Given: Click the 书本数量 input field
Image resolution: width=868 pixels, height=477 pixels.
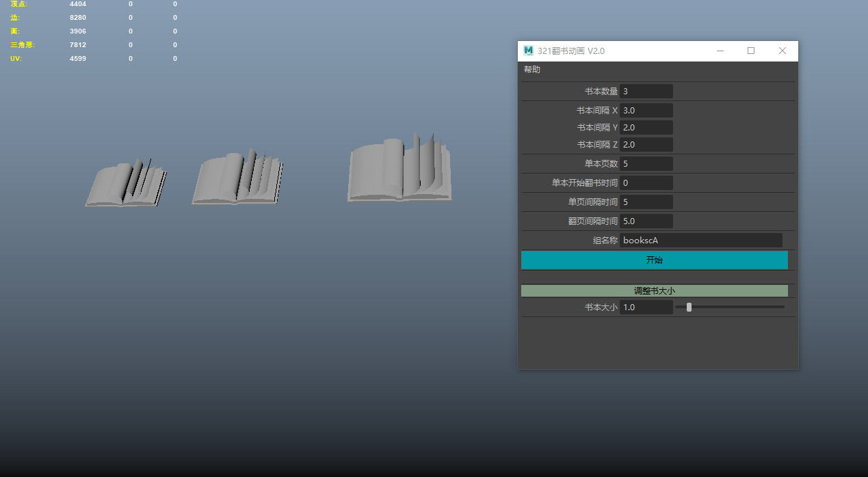Looking at the screenshot, I should click(646, 92).
